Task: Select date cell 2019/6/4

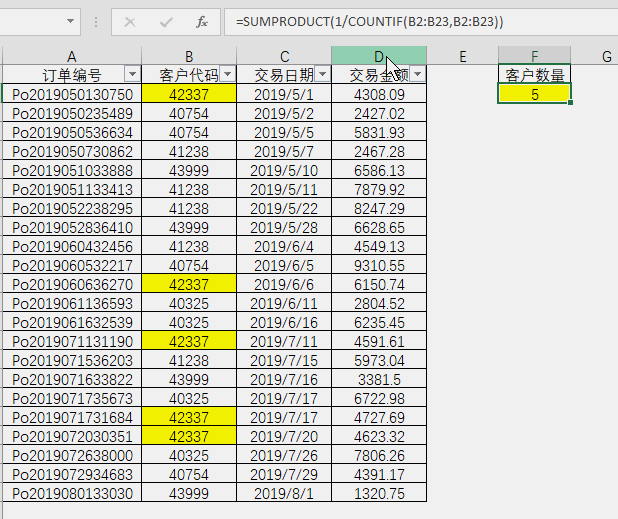Action: (284, 246)
